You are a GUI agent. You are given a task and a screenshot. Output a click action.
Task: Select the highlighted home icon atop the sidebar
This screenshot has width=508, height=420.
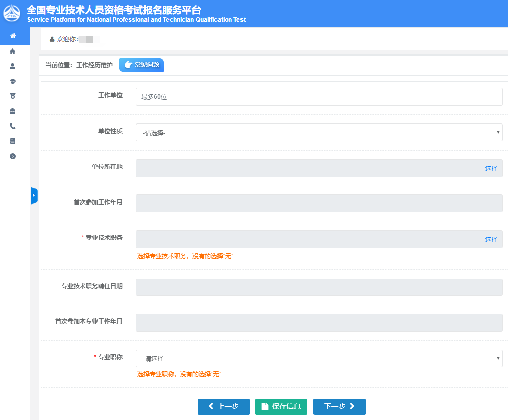pos(12,36)
